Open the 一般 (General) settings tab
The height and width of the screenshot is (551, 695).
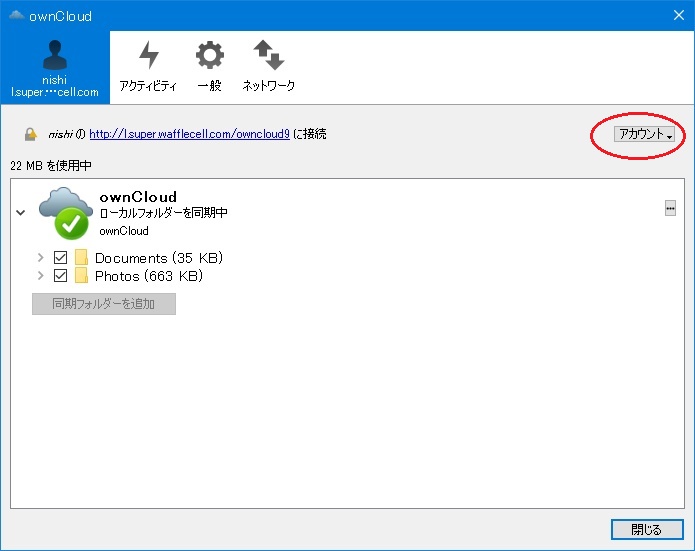pos(210,67)
